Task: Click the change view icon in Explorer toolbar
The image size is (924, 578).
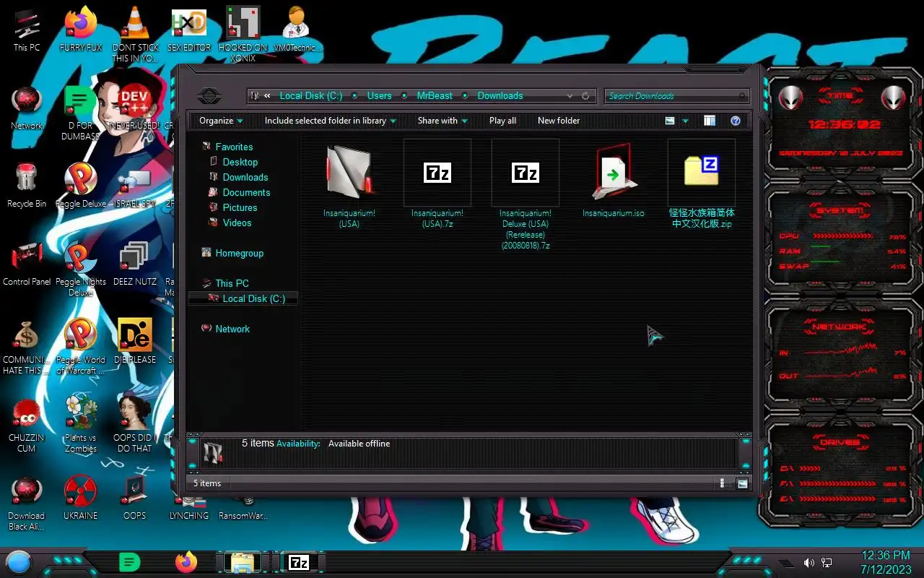Action: 670,121
